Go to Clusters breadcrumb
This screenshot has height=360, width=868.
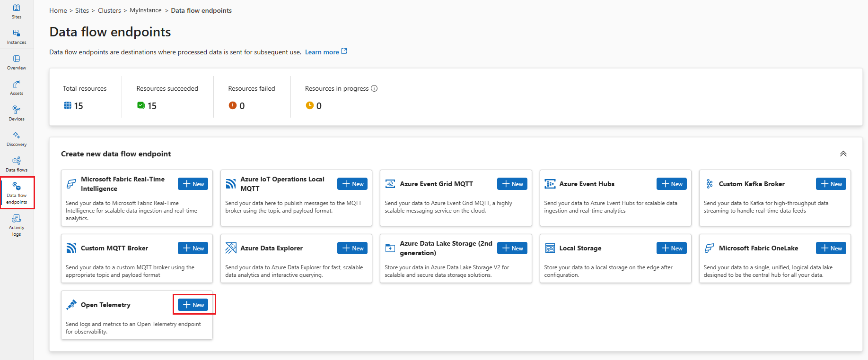tap(109, 10)
